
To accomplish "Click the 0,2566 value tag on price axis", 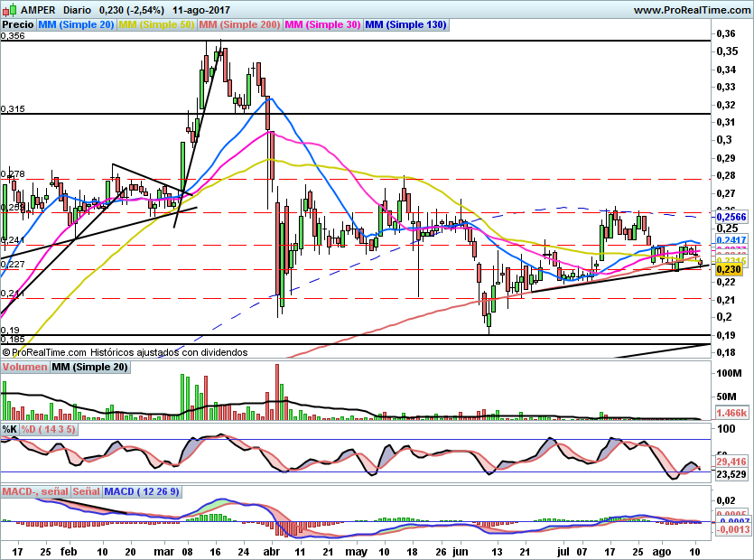I will coord(730,218).
